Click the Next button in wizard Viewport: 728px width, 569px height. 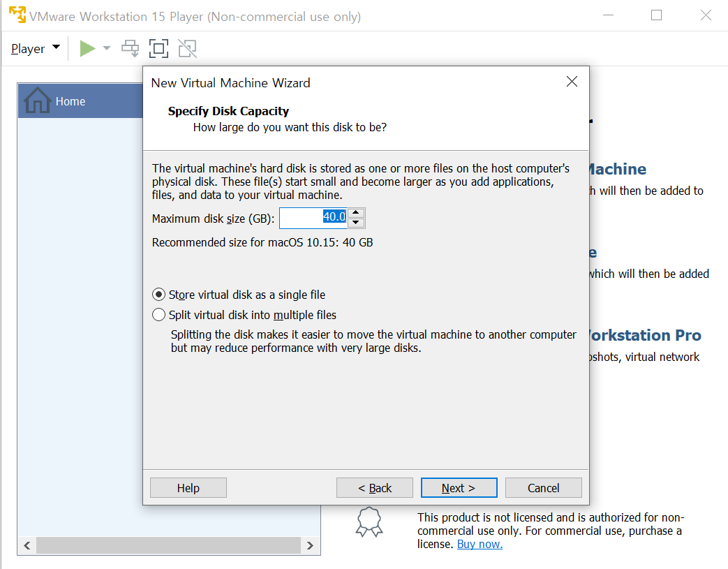tap(459, 488)
